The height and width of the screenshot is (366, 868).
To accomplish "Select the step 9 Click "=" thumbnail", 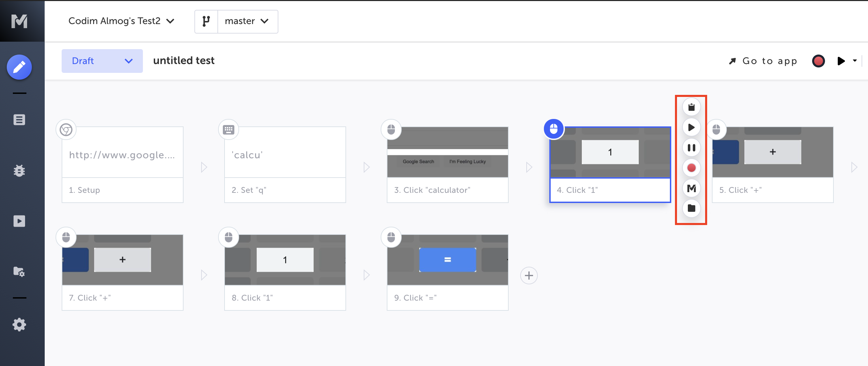I will point(447,260).
